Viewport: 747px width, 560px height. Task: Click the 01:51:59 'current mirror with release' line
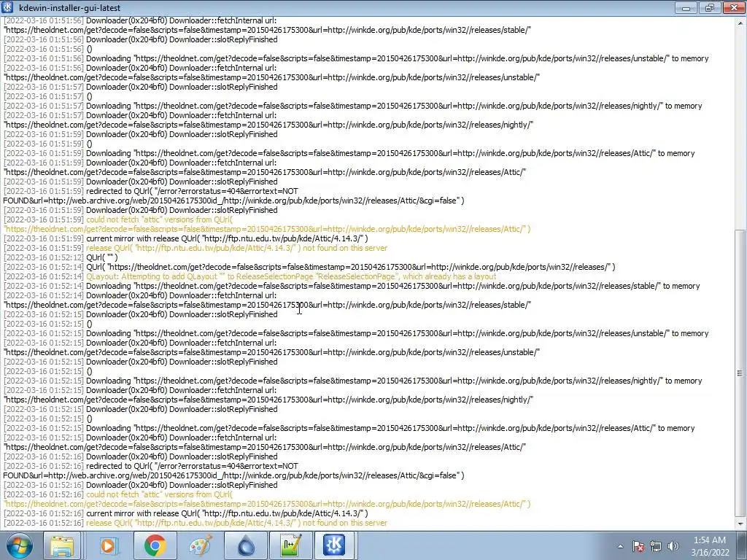tap(186, 238)
